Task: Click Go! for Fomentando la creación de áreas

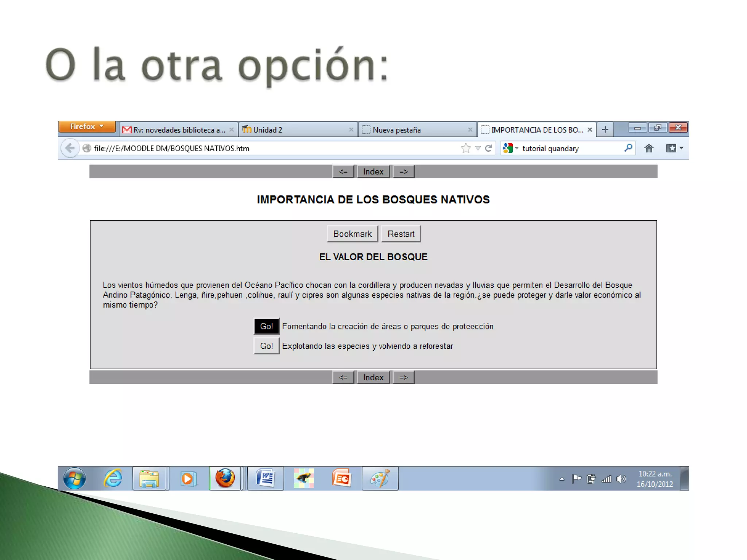Action: 267,326
